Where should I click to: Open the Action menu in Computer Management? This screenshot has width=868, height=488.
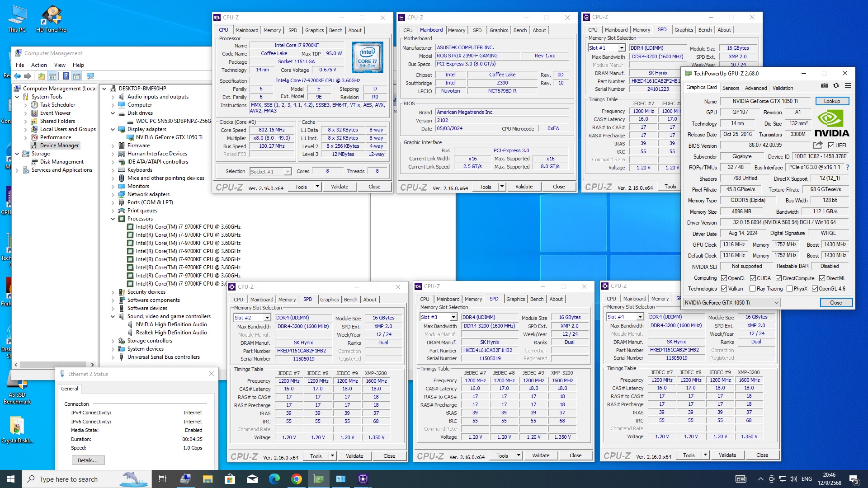point(39,65)
